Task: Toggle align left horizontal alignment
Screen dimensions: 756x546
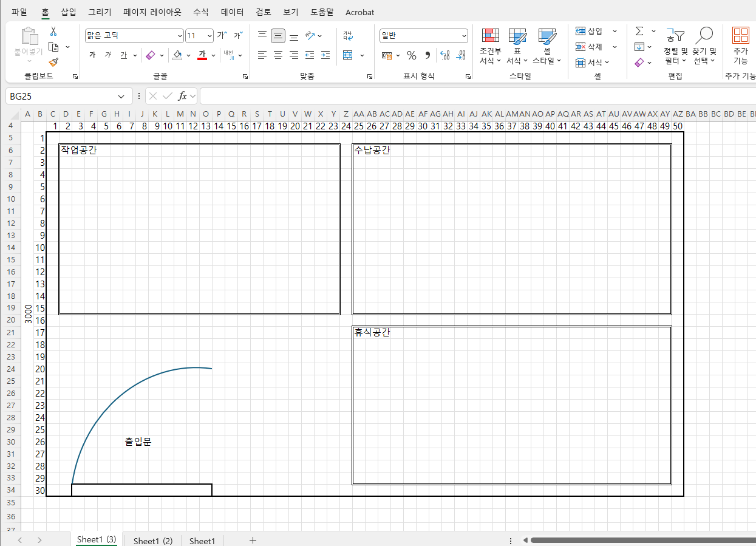Action: point(262,55)
